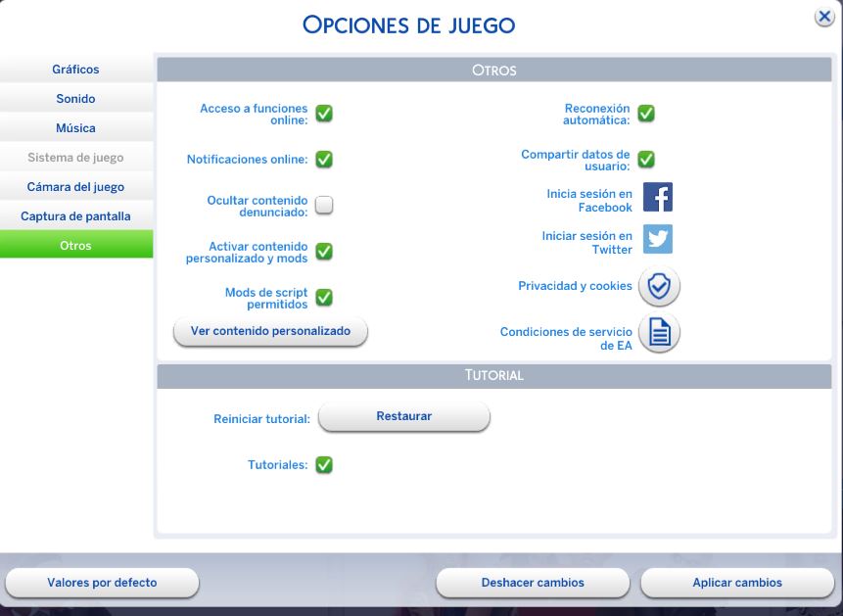
Task: Switch to the Gráficos tab
Action: (75, 70)
